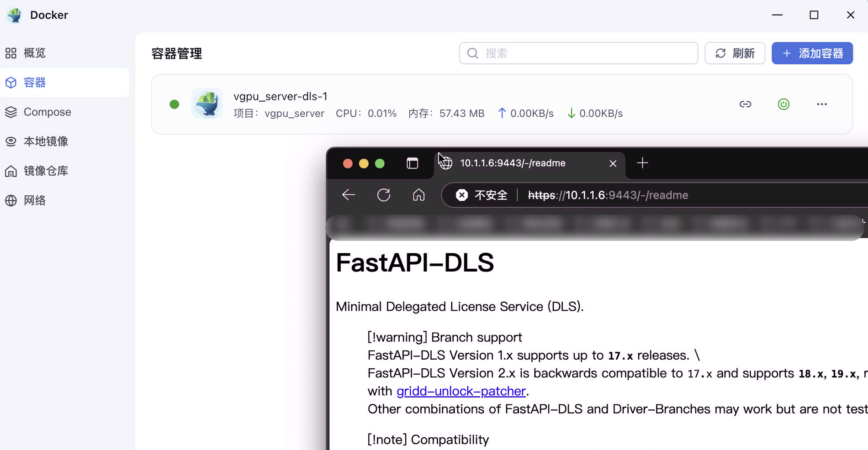Click the container name vgpu_server-dls-1

pos(281,96)
